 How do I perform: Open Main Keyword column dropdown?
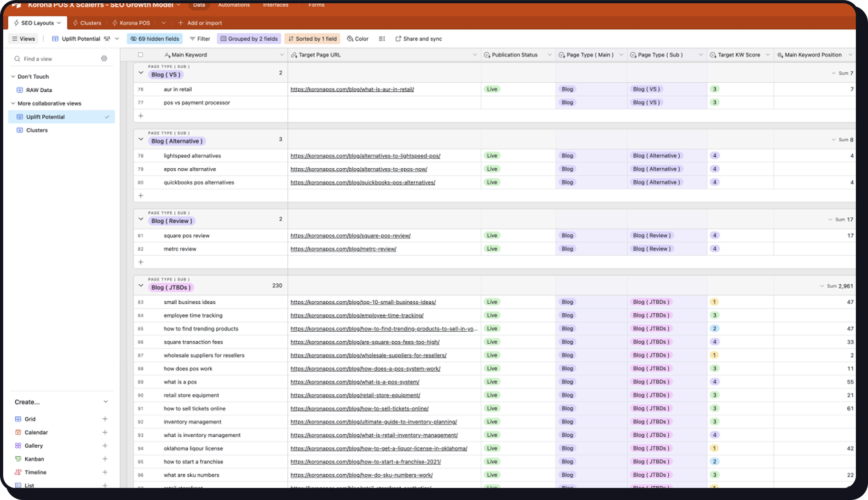(281, 55)
